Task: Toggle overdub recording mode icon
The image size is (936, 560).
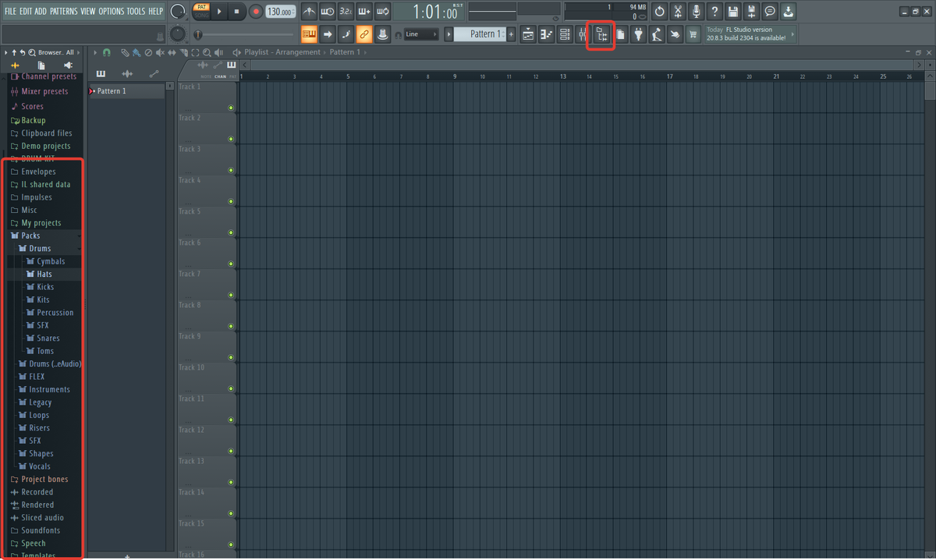Action: pyautogui.click(x=364, y=12)
